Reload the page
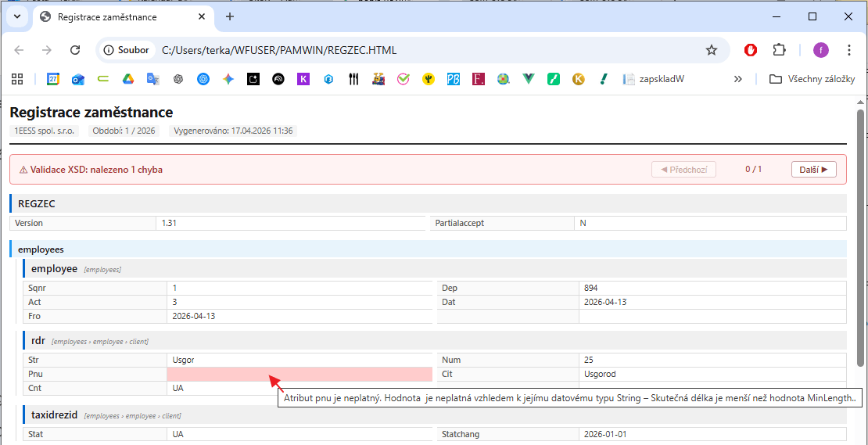The height and width of the screenshot is (445, 868). tap(75, 50)
